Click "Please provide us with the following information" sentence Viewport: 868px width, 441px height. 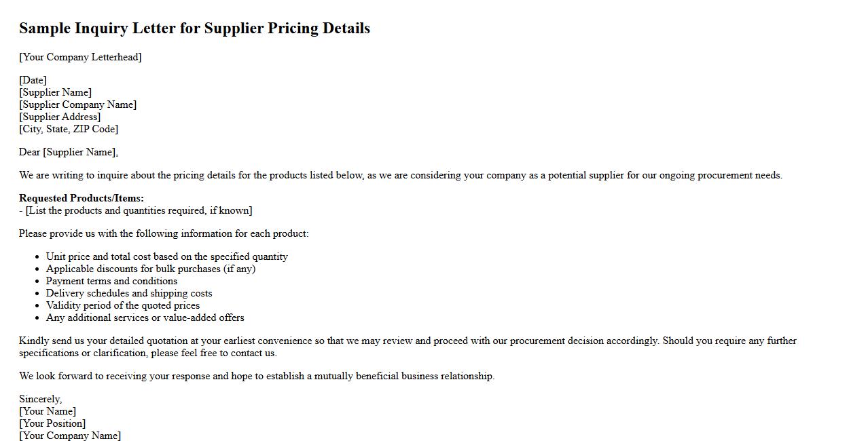click(164, 233)
